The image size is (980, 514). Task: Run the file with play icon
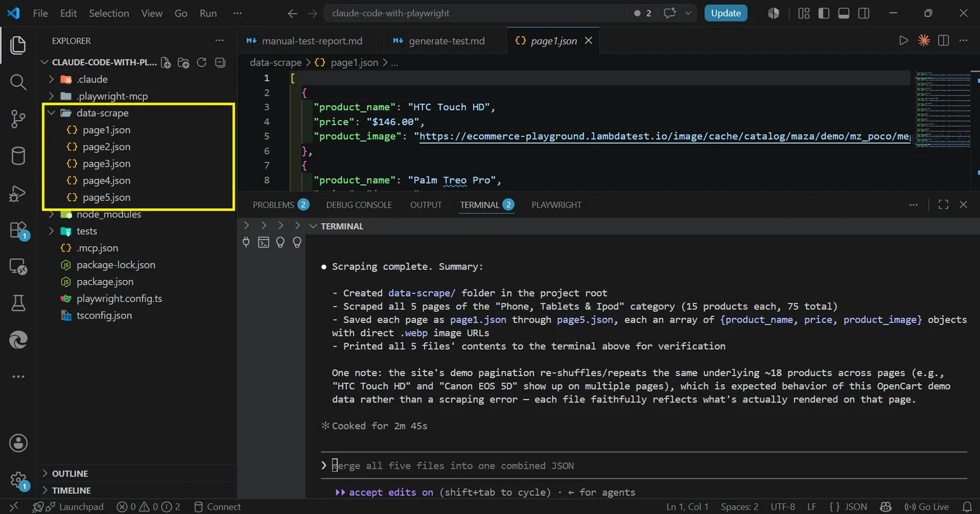(x=903, y=40)
